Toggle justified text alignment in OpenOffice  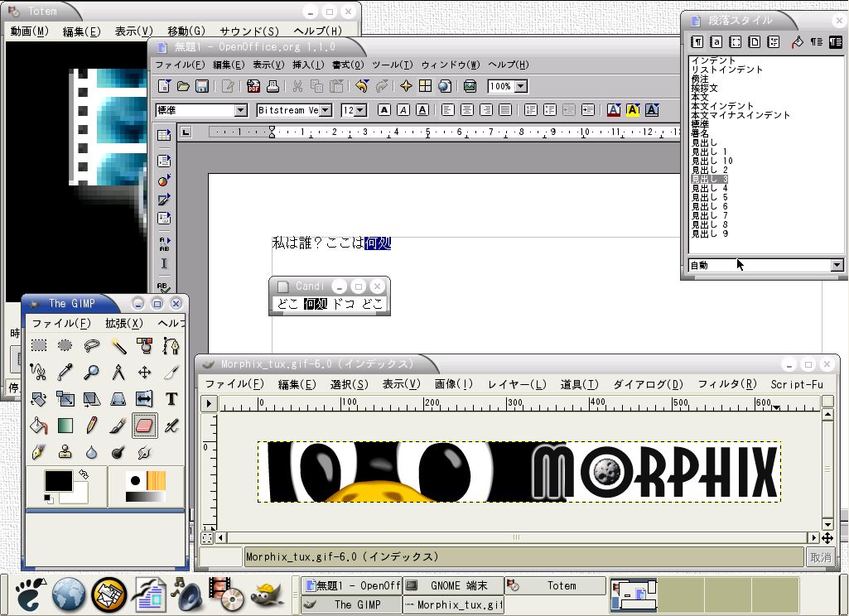pyautogui.click(x=505, y=110)
